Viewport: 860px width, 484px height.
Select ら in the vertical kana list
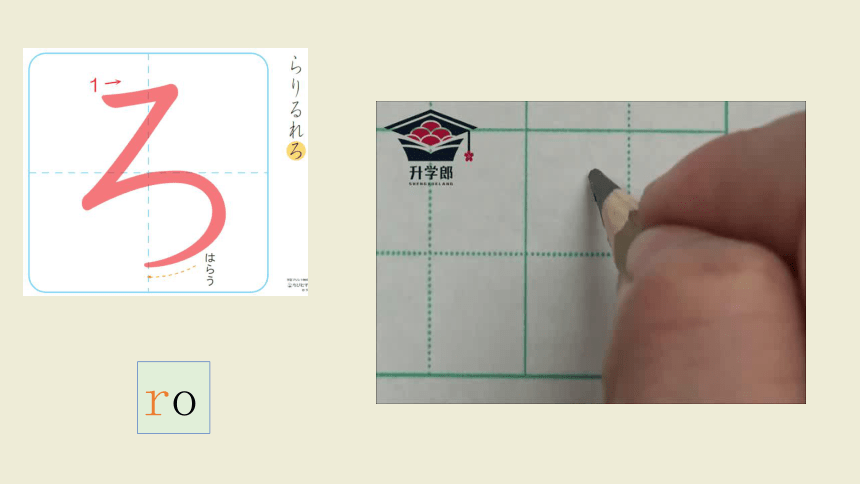(296, 66)
